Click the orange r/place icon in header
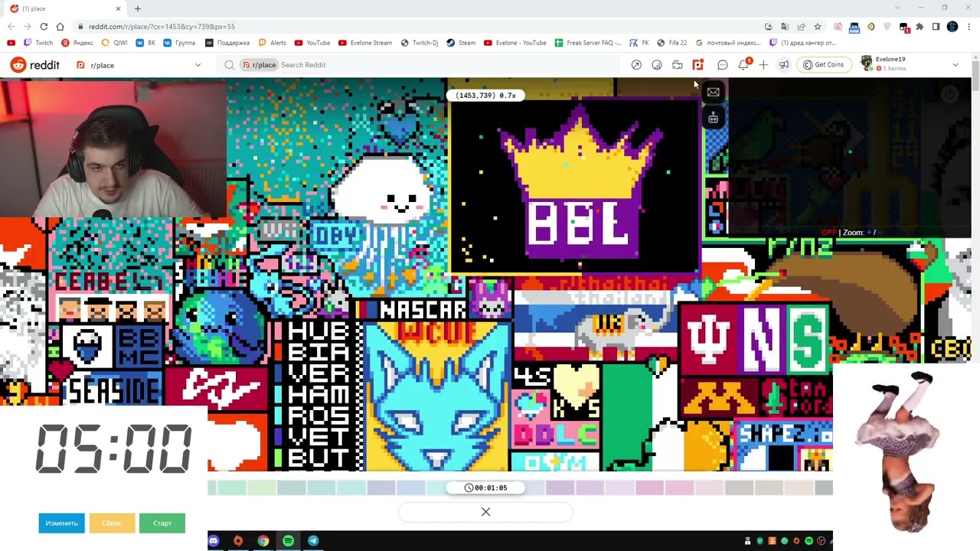This screenshot has height=551, width=980. pyautogui.click(x=697, y=65)
